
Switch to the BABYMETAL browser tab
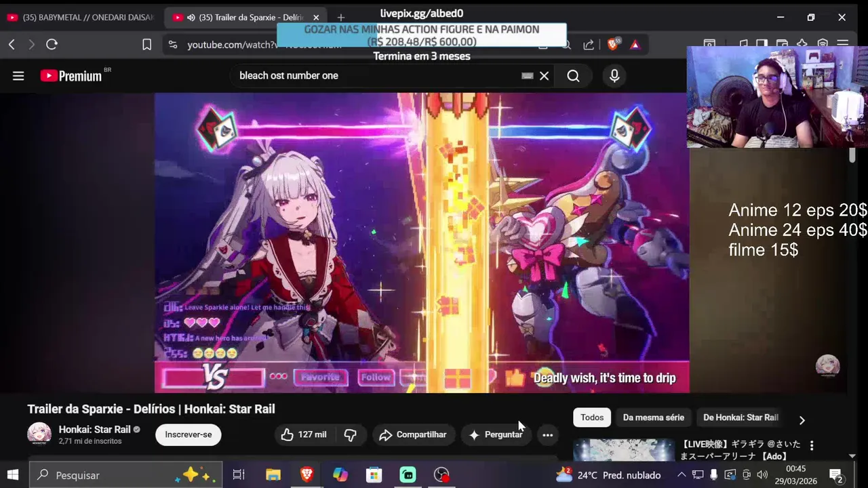(x=80, y=18)
